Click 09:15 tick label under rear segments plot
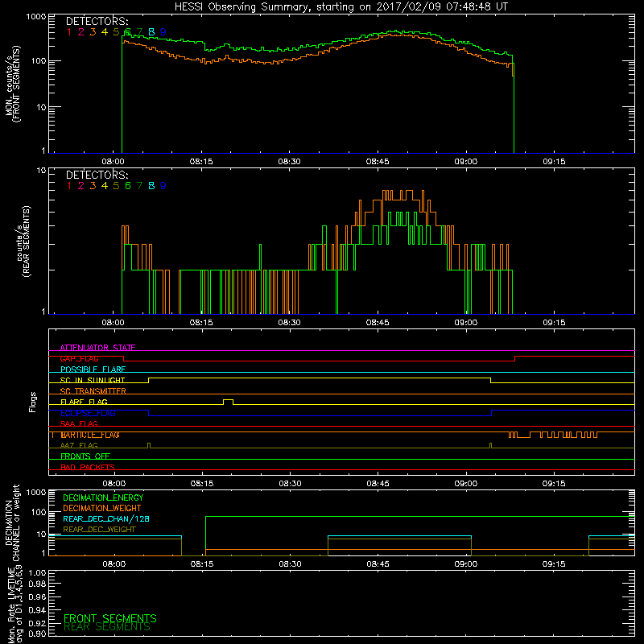 554,323
